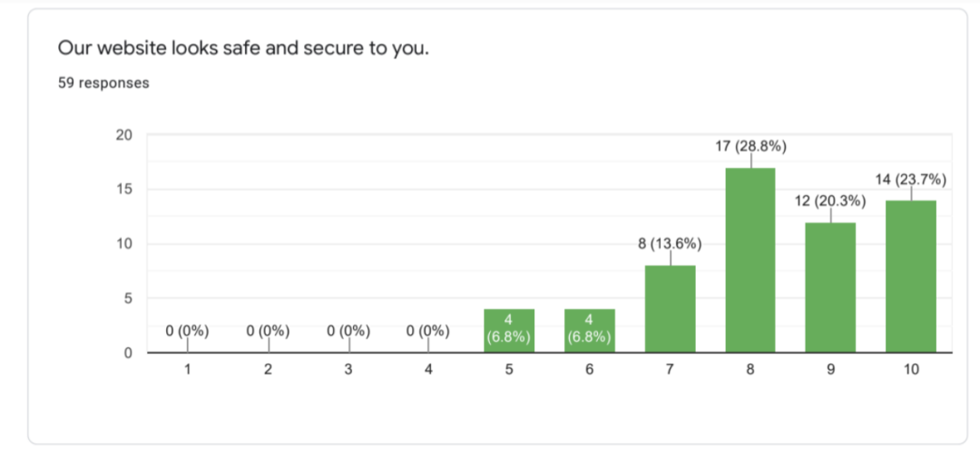Select the green bar for rating 7

(670, 309)
